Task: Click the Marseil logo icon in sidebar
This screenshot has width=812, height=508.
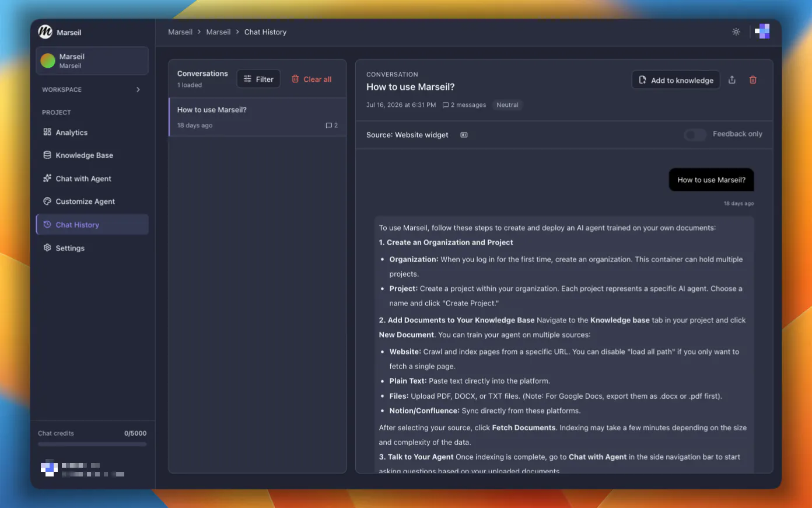Action: (45, 32)
